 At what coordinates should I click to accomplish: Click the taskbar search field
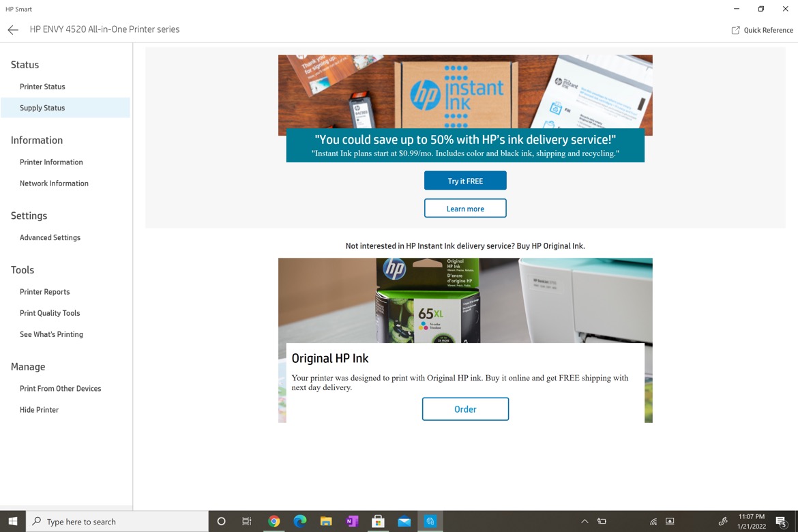(x=116, y=521)
